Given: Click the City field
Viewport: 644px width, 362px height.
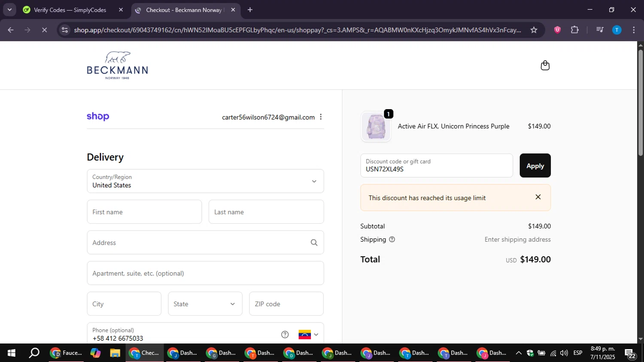Looking at the screenshot, I should (x=124, y=304).
